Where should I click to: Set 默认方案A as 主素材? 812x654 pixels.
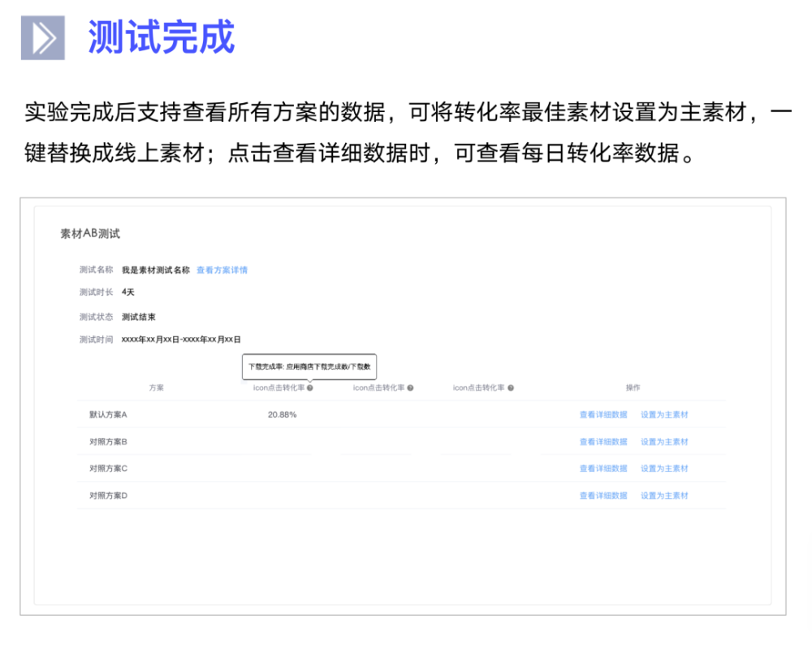point(664,414)
